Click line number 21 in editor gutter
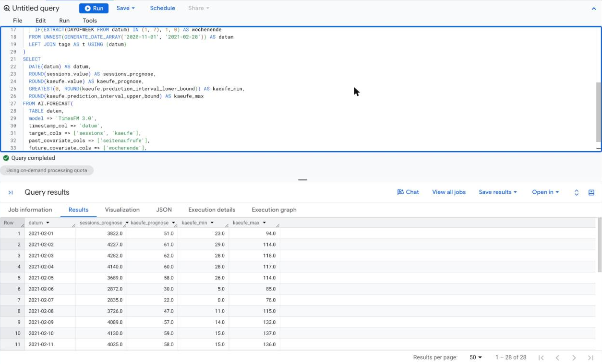 pos(13,59)
